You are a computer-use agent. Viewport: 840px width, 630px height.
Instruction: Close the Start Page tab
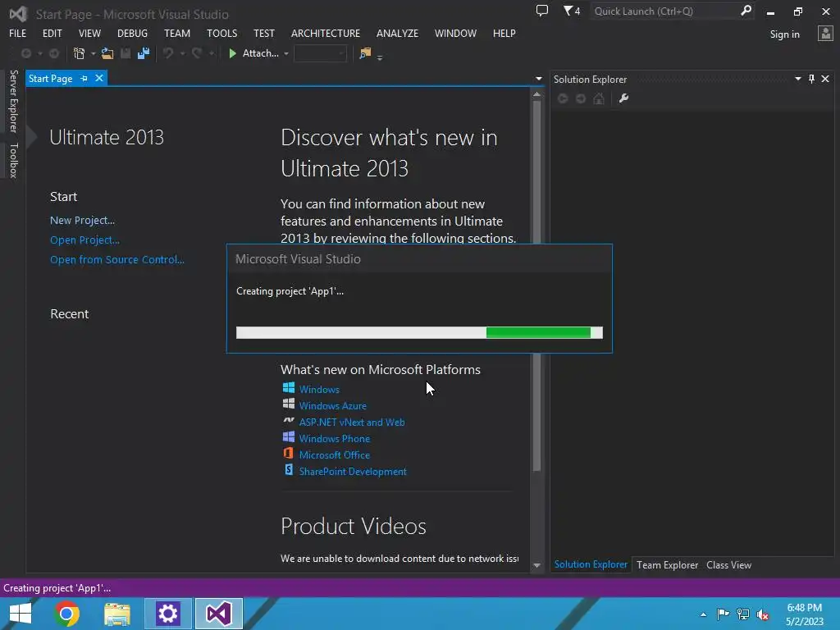pyautogui.click(x=99, y=78)
